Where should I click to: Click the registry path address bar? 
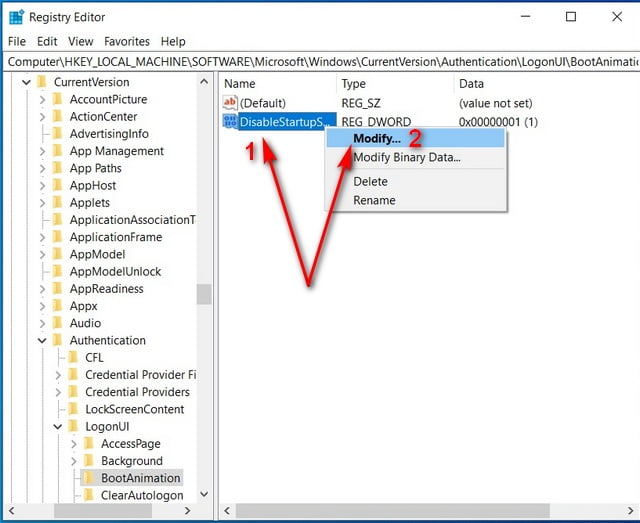coord(321,62)
